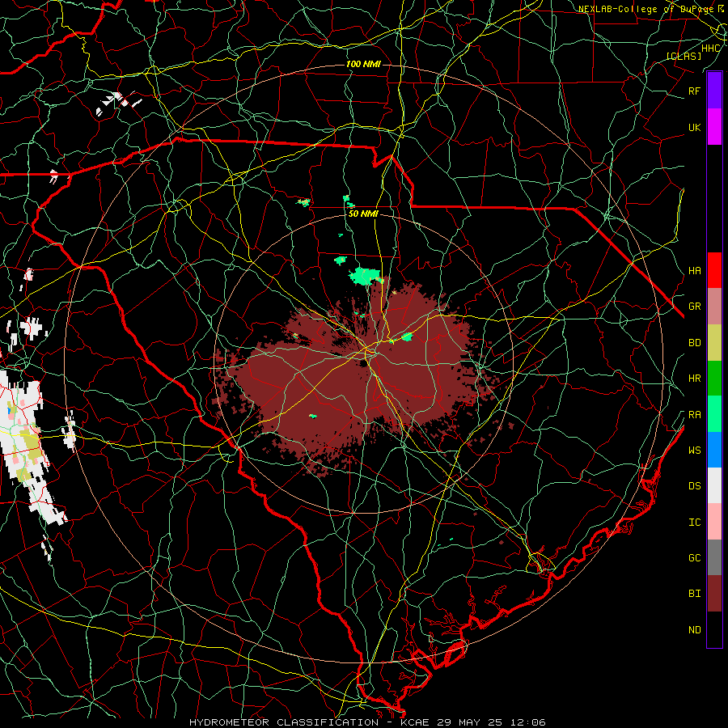Click the '[CLAS]' label near legend

point(684,56)
